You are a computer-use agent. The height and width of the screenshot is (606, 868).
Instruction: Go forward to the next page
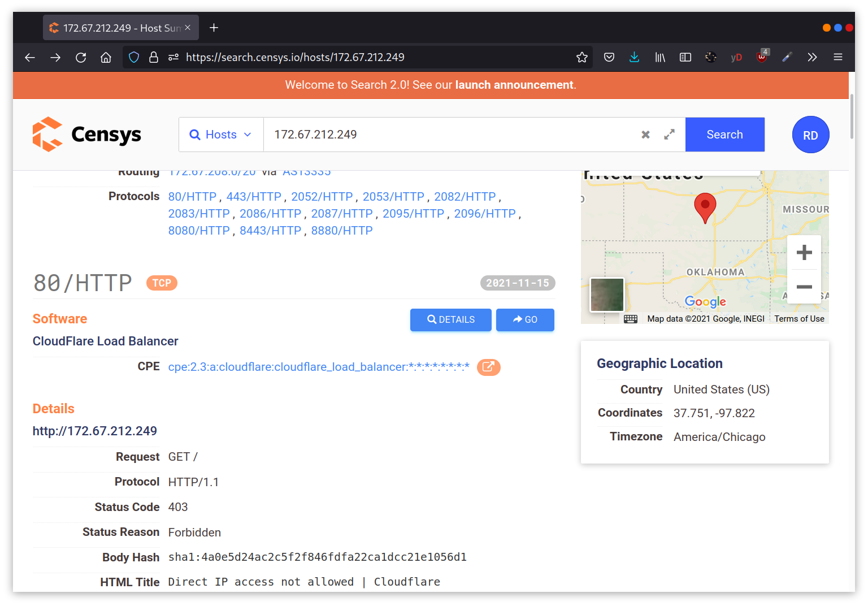55,57
